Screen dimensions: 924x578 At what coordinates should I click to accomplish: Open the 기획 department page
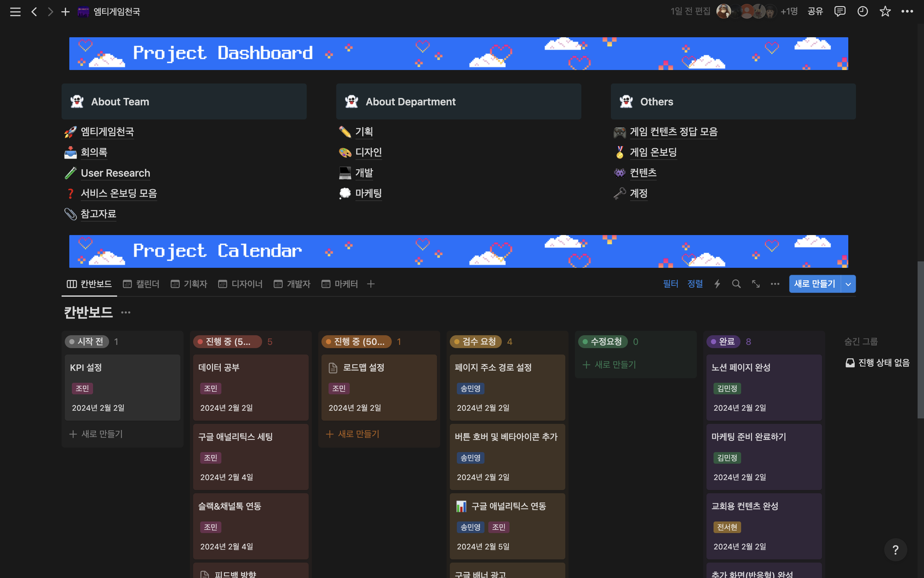tap(364, 132)
